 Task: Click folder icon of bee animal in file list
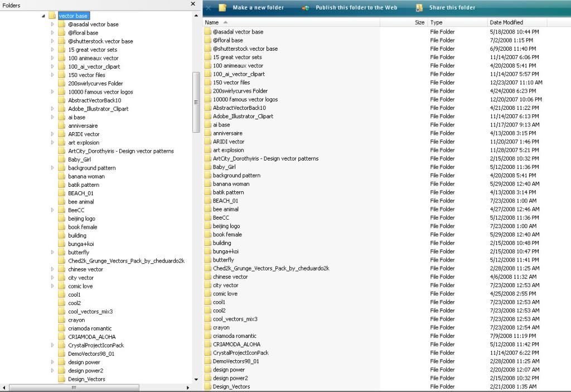tap(208, 209)
